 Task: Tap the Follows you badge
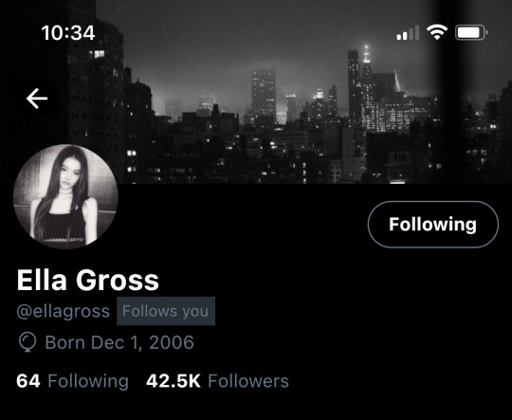[x=166, y=311]
